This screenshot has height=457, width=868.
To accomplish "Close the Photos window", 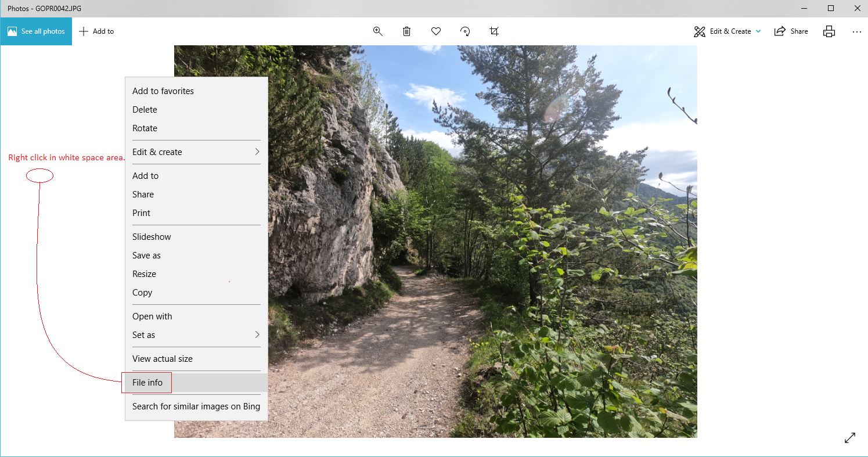I will (857, 8).
